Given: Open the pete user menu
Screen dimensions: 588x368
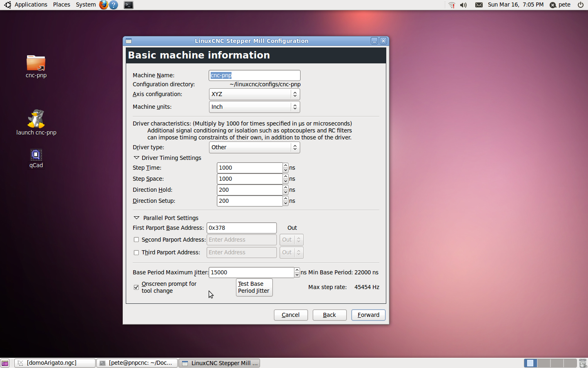Looking at the screenshot, I should click(x=560, y=5).
